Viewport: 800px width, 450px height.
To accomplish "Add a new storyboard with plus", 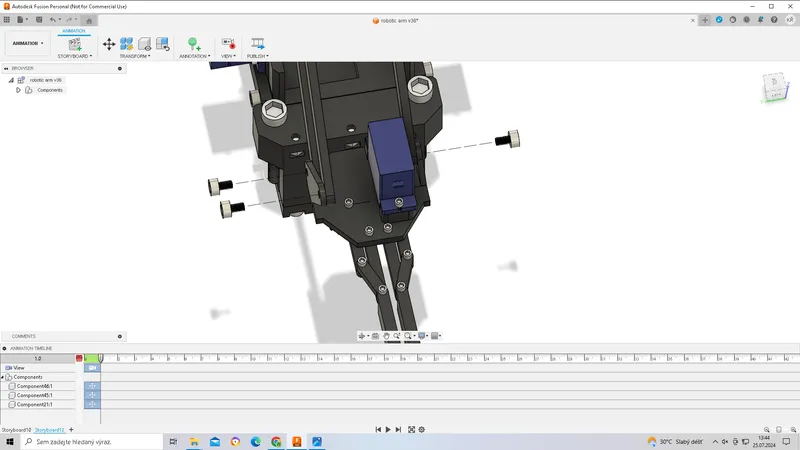I will coord(71,430).
